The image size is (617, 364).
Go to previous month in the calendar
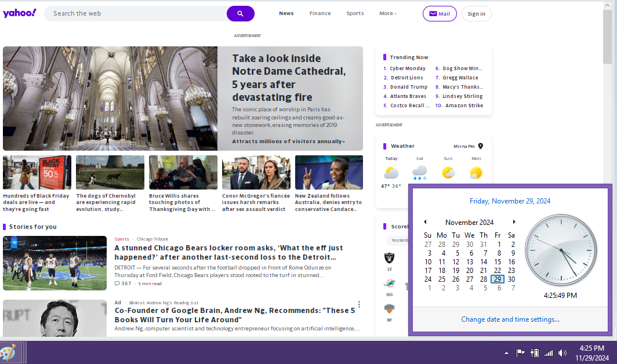[x=425, y=222]
